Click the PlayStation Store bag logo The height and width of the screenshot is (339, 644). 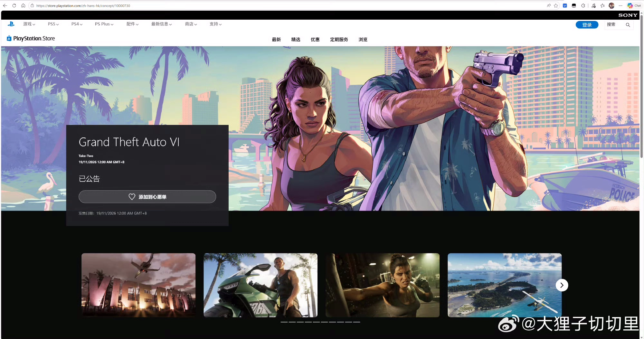point(9,38)
